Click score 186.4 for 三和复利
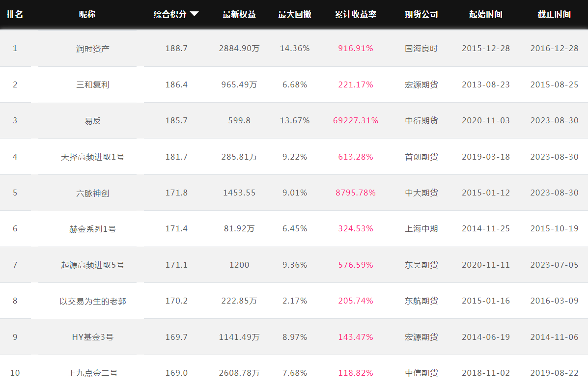Image resolution: width=588 pixels, height=389 pixels. pyautogui.click(x=176, y=84)
